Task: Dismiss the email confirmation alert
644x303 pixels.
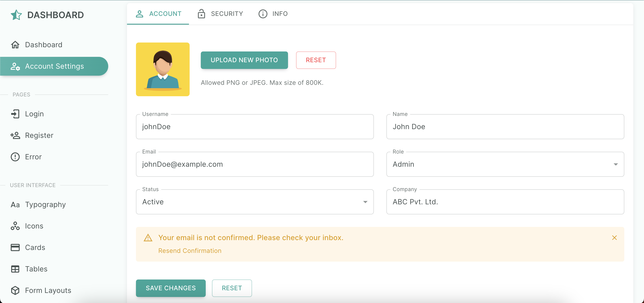Action: coord(615,238)
